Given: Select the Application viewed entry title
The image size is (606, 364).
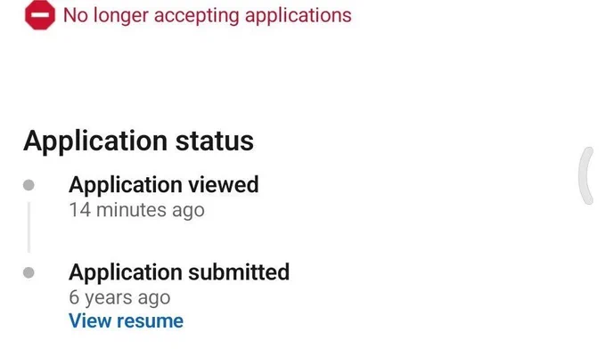Looking at the screenshot, I should (164, 184).
